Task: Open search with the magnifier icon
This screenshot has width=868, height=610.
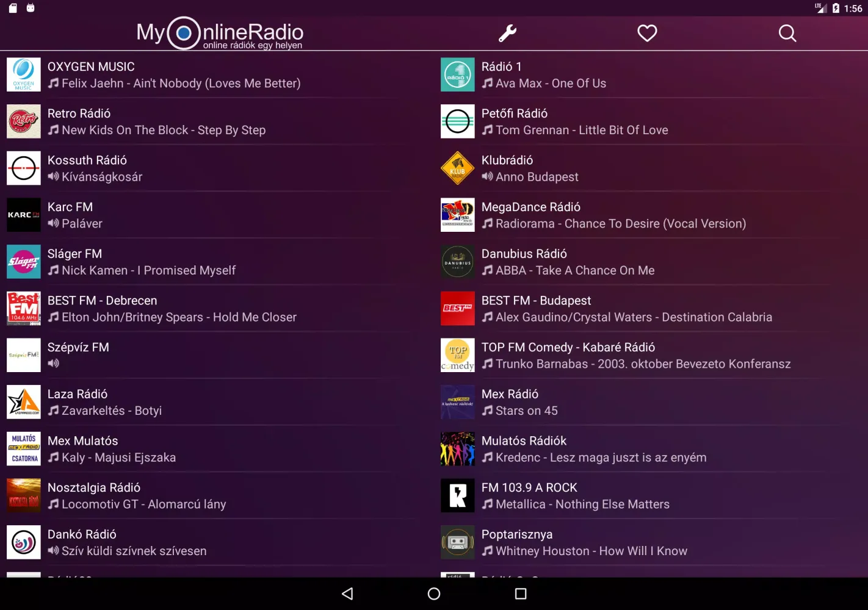Action: click(x=787, y=33)
